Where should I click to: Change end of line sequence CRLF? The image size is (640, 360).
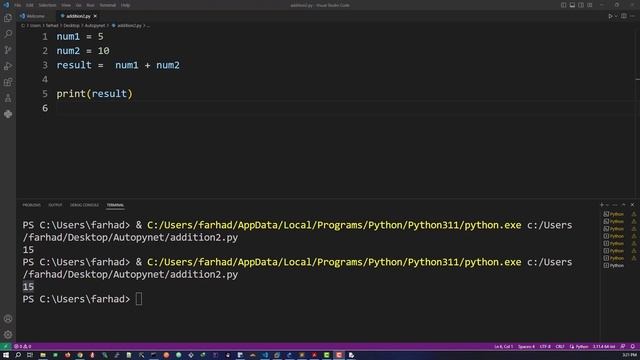[x=560, y=347]
